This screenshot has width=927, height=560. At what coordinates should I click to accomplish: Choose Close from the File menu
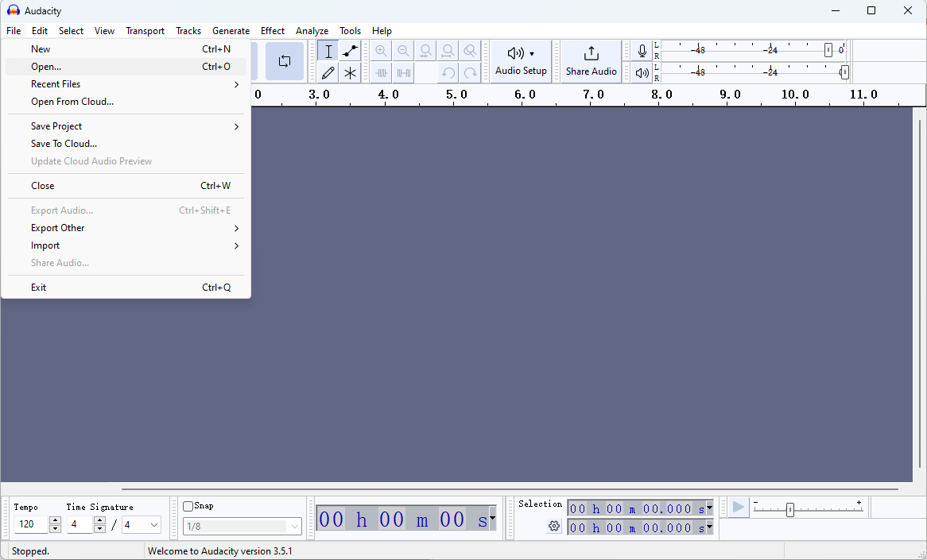[126, 186]
